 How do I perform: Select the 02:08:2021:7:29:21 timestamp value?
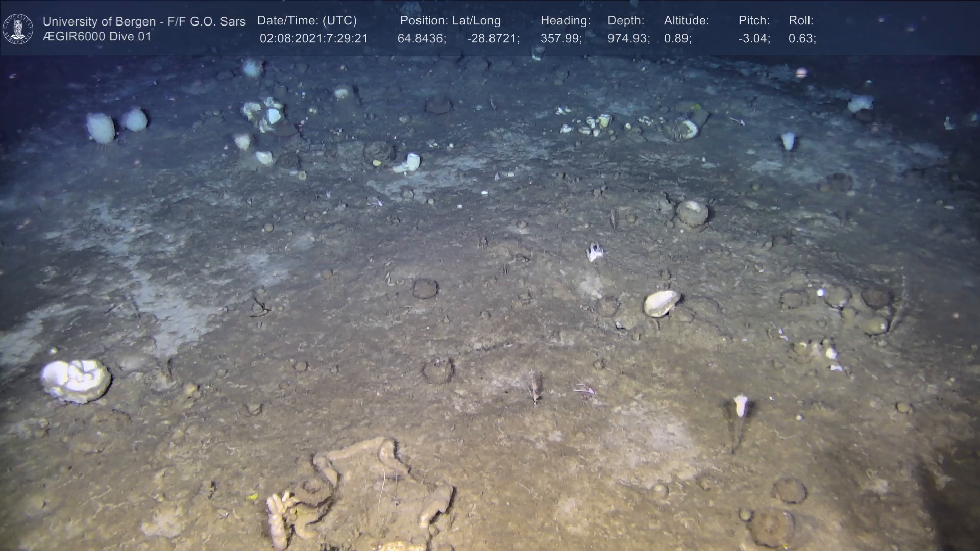click(313, 39)
